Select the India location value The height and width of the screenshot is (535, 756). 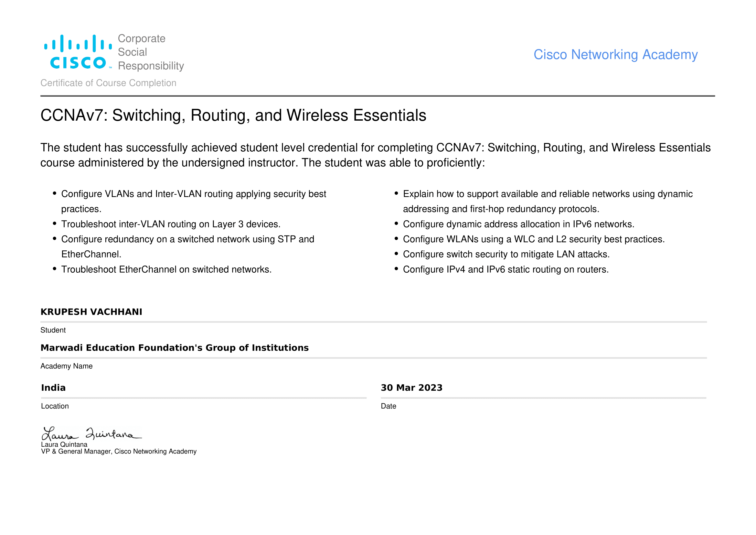click(x=53, y=388)
